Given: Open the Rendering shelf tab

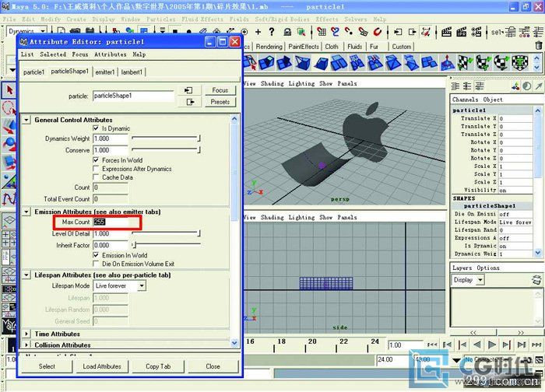Looking at the screenshot, I should [269, 47].
